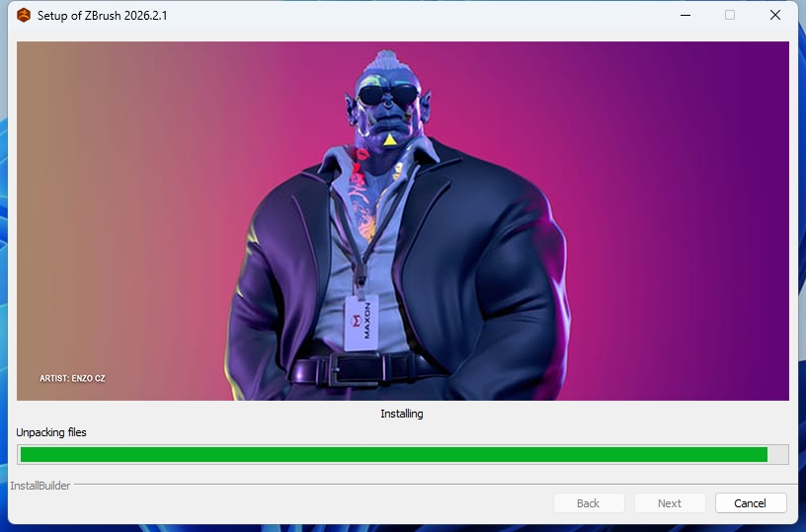The image size is (806, 532).
Task: Click the ZBrush logo icon in title bar
Action: (x=24, y=16)
